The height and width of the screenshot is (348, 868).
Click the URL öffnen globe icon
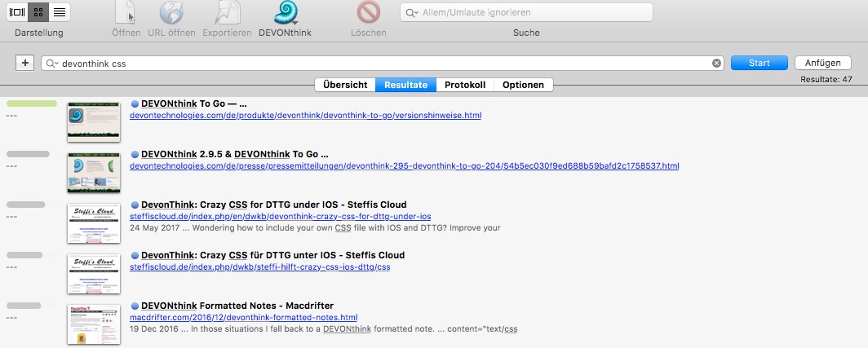171,14
